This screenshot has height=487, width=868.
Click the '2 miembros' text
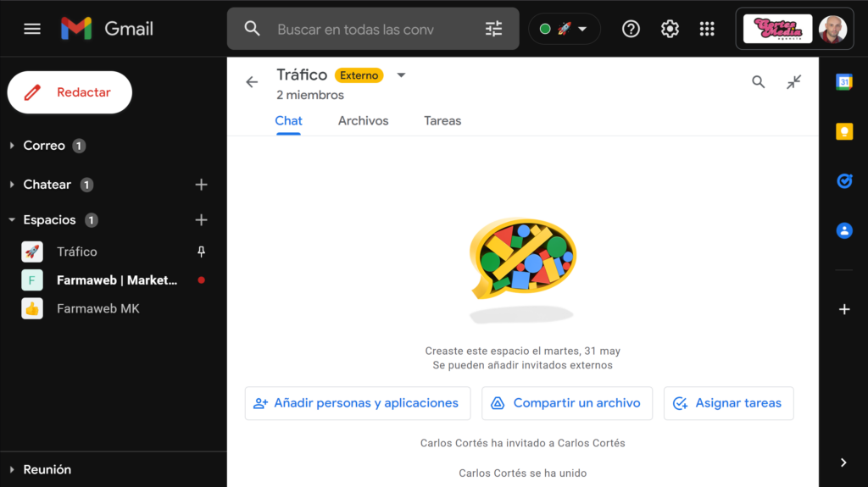click(310, 95)
